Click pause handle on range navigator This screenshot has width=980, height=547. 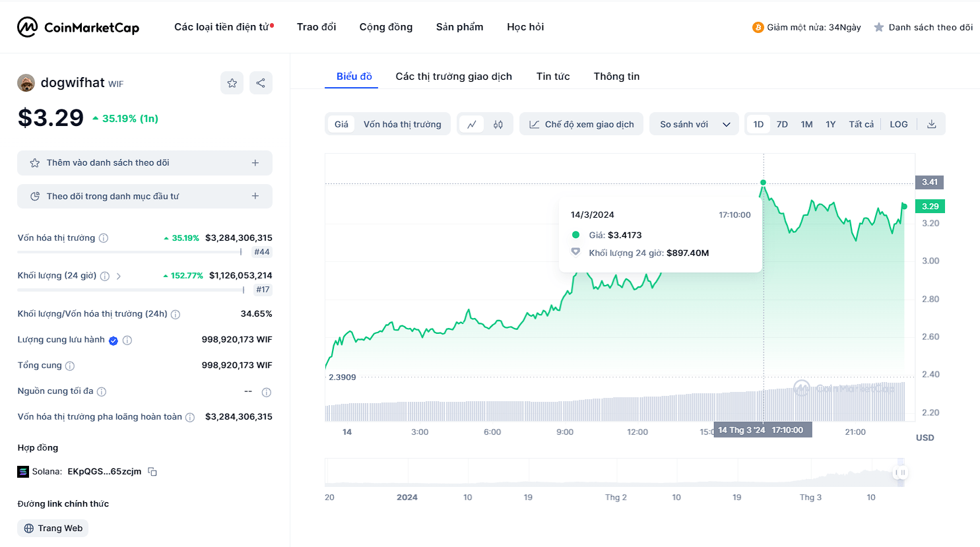pyautogui.click(x=900, y=472)
